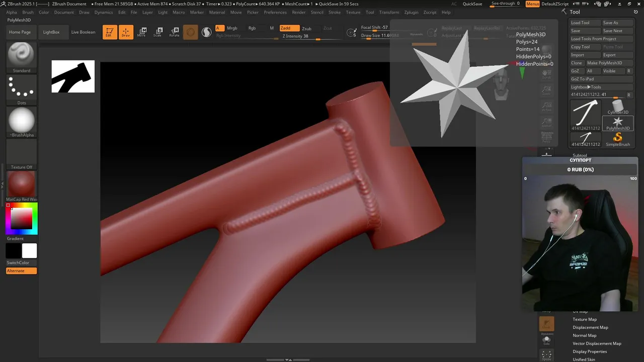
Task: Click the Make PolyMesh3D button
Action: pos(609,63)
